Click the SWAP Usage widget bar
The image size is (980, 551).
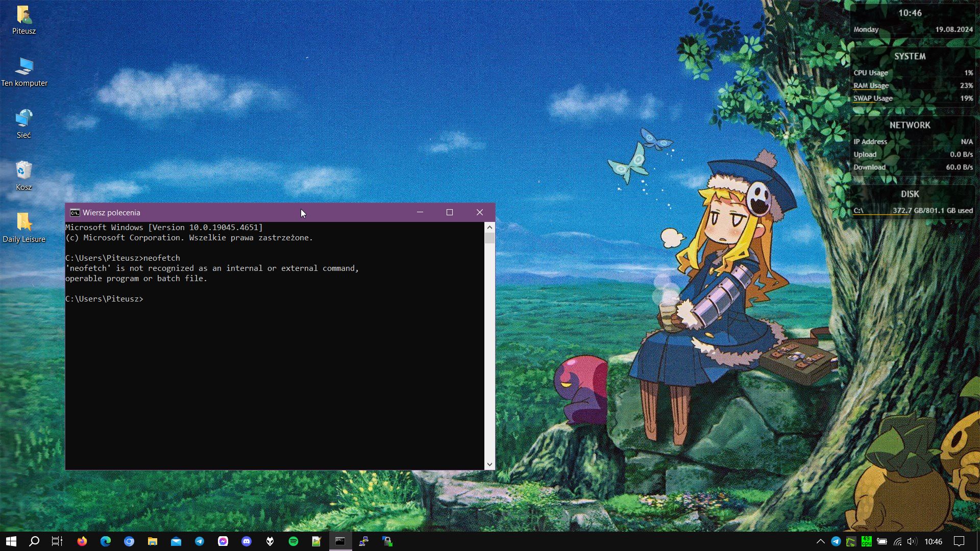coord(913,98)
